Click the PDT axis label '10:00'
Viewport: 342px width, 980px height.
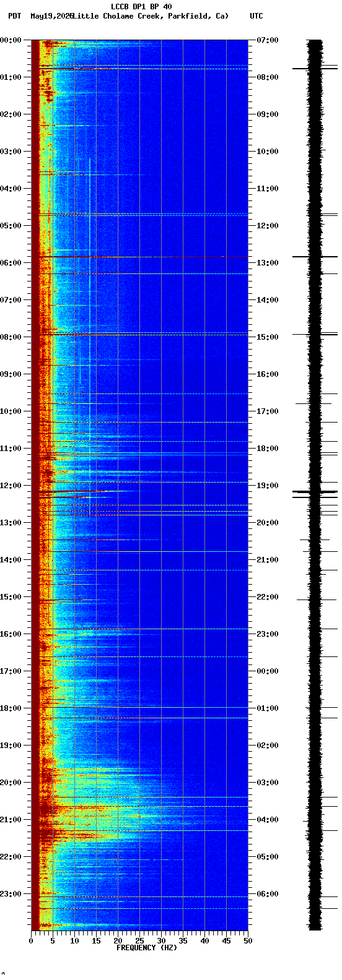11,411
